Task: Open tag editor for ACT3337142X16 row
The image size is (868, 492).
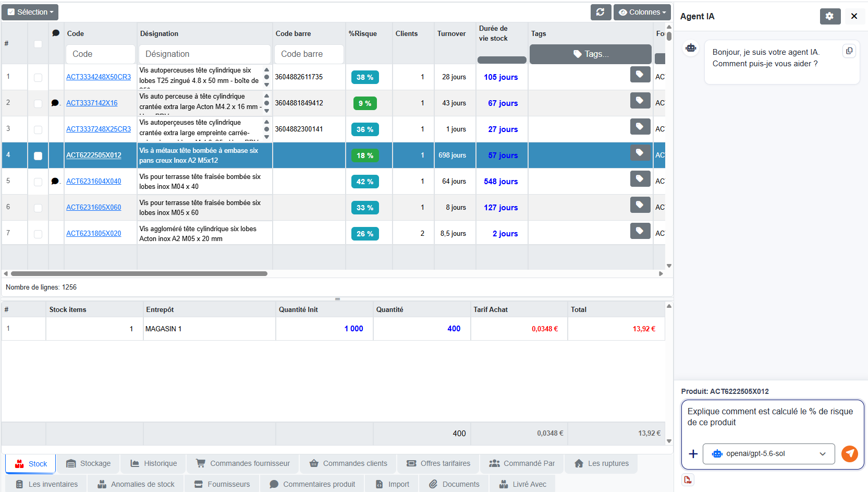Action: (x=640, y=100)
